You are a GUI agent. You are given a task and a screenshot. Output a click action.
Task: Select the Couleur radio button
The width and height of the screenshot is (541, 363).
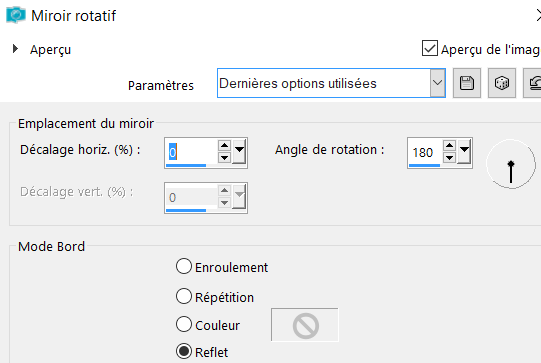(184, 324)
